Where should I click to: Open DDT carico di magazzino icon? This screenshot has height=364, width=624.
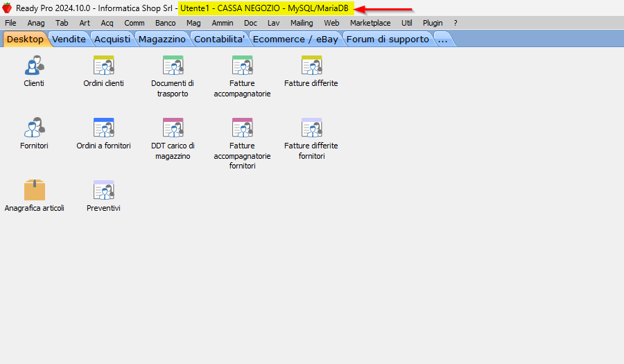173,128
